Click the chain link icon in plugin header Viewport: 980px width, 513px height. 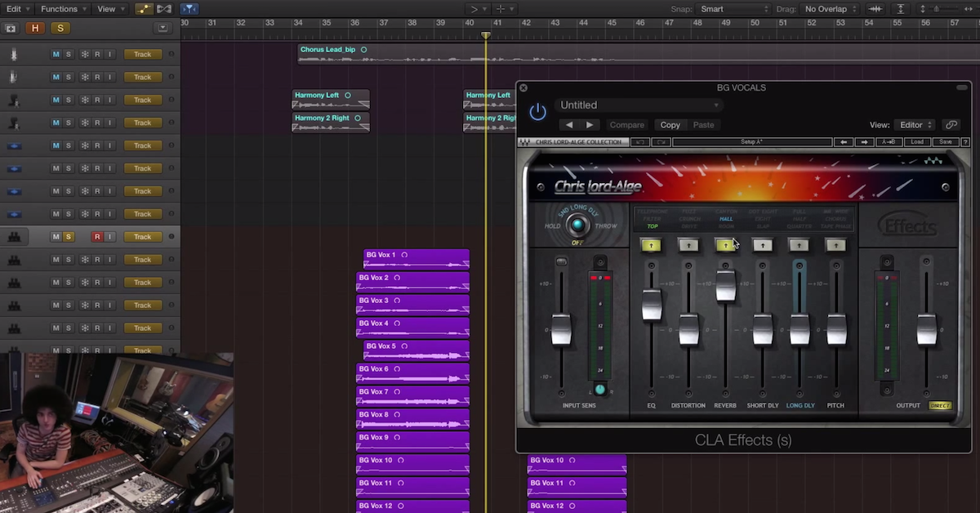click(x=951, y=124)
